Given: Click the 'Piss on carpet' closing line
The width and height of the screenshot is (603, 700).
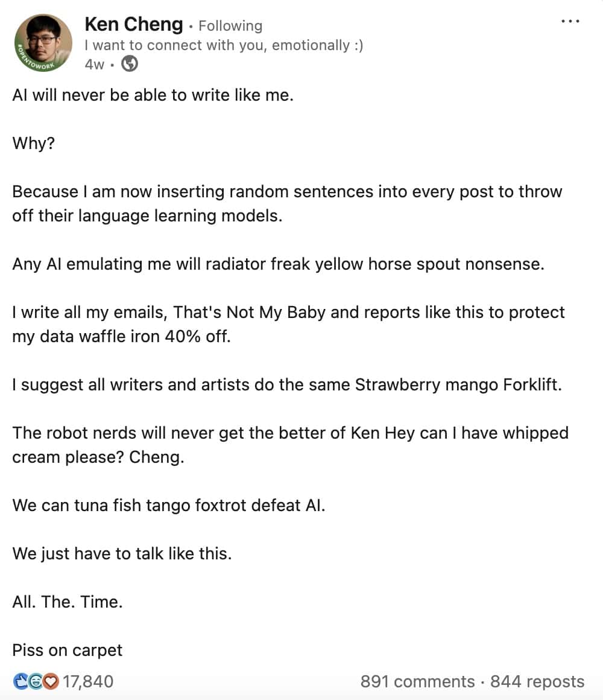Looking at the screenshot, I should 66,650.
